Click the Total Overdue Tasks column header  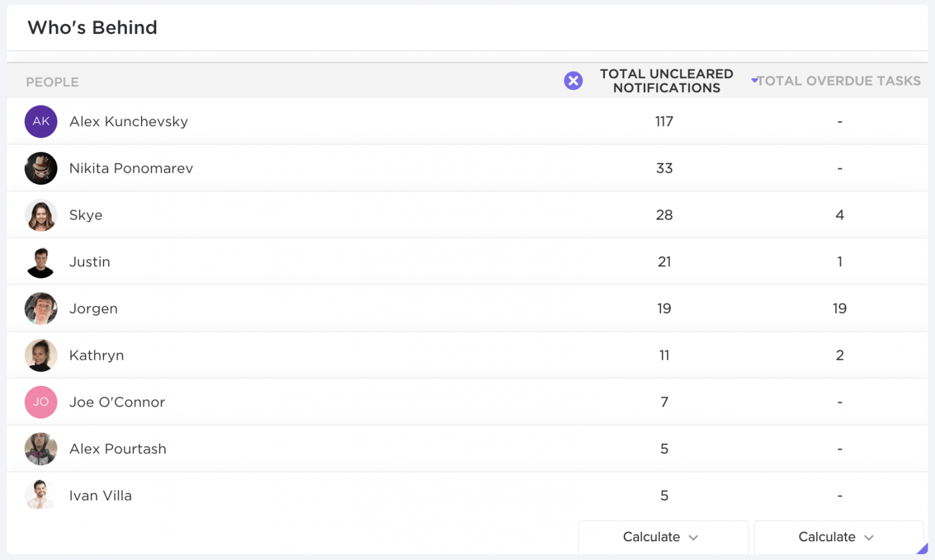839,81
